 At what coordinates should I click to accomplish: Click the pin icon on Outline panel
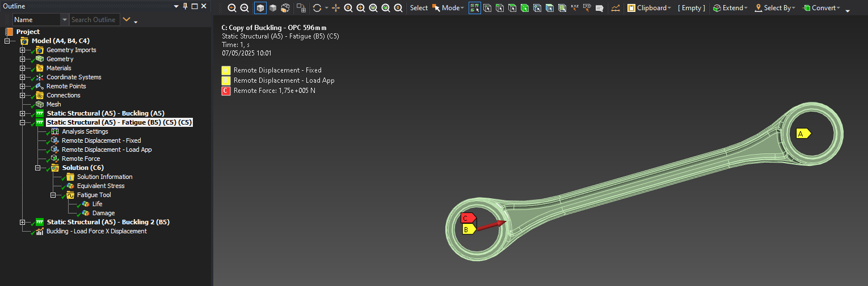[x=184, y=6]
